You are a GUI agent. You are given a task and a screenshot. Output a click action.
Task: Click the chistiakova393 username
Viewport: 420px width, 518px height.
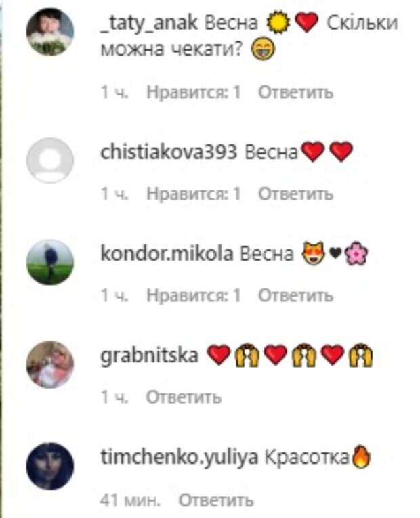(169, 152)
